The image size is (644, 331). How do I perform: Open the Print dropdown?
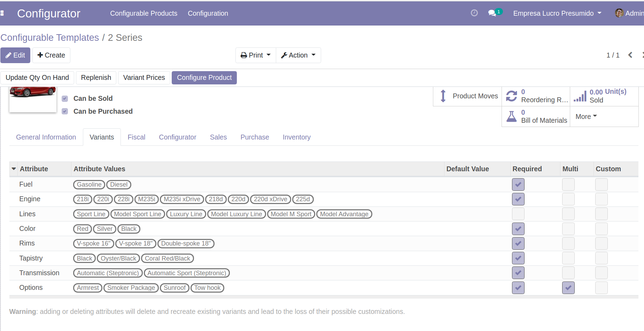coord(256,55)
